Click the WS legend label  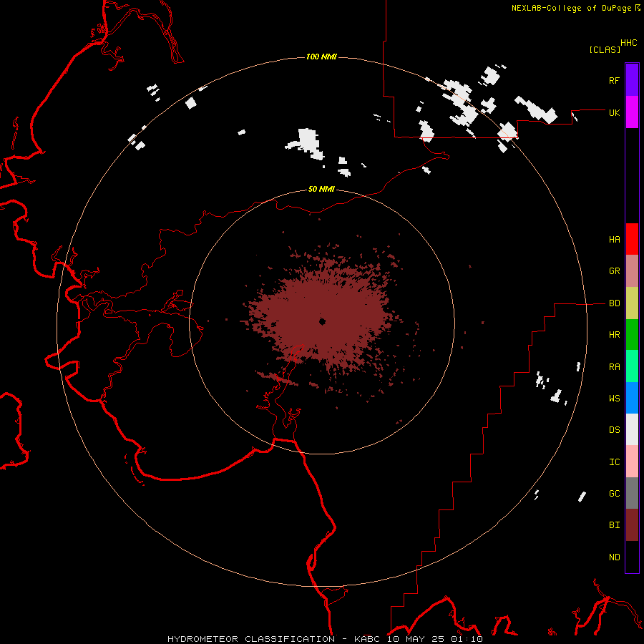[x=614, y=399]
